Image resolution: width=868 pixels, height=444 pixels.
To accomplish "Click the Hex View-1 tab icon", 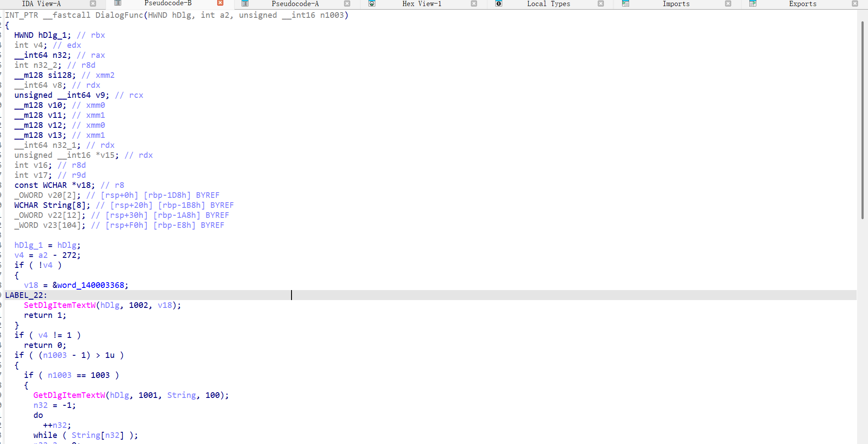I will [x=372, y=3].
